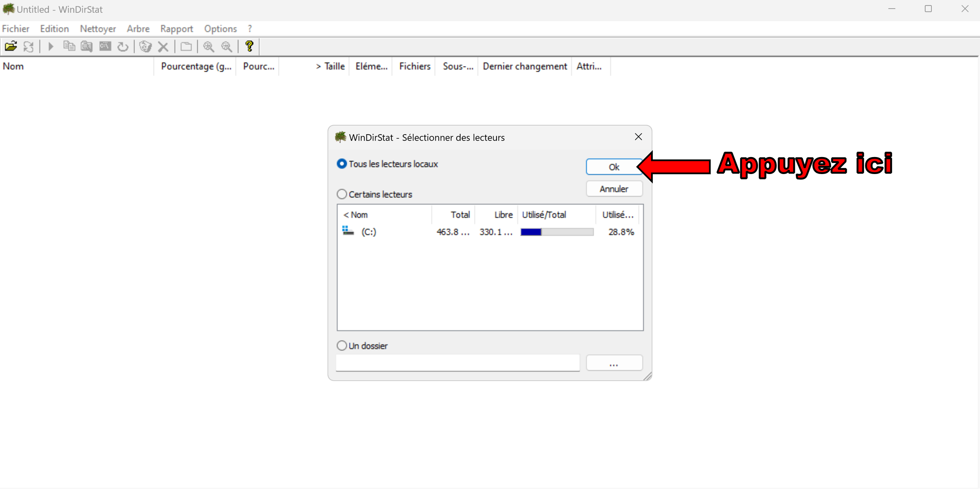Image resolution: width=980 pixels, height=489 pixels.
Task: Click the tree icon in the dialog title
Action: point(340,137)
